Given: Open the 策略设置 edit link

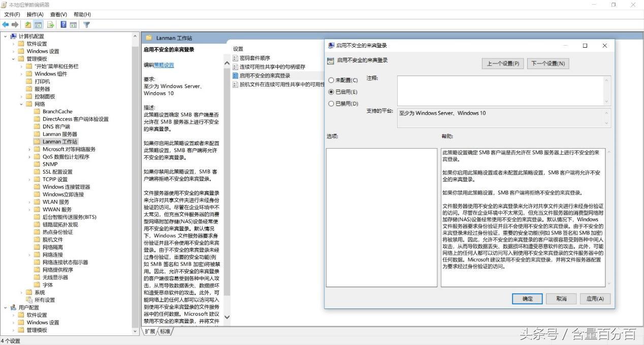Looking at the screenshot, I should click(164, 65).
